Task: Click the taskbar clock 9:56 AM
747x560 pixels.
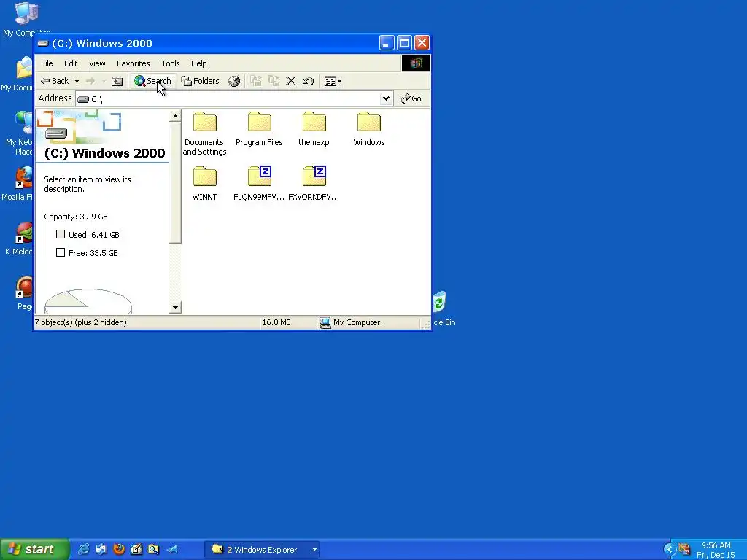Action: click(x=716, y=545)
